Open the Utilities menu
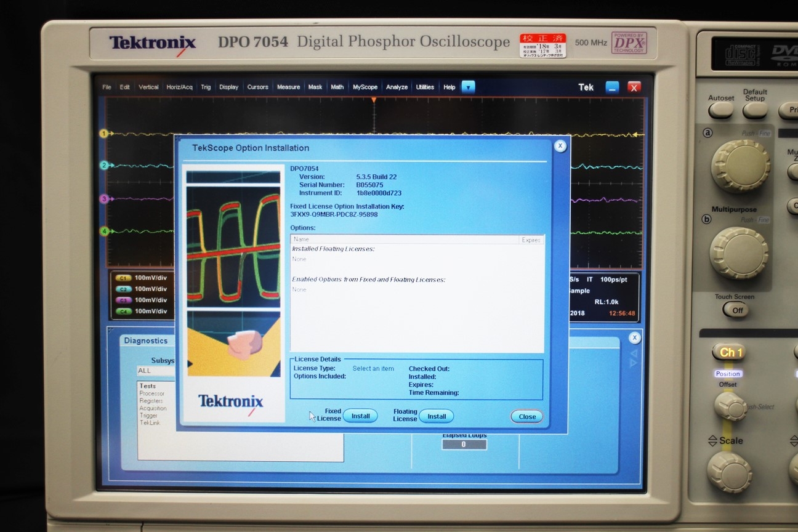Screen dimensions: 798x532 pyautogui.click(x=425, y=87)
